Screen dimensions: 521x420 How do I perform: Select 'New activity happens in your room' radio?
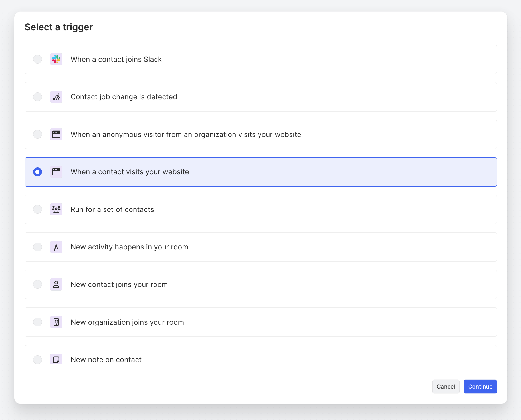point(37,247)
